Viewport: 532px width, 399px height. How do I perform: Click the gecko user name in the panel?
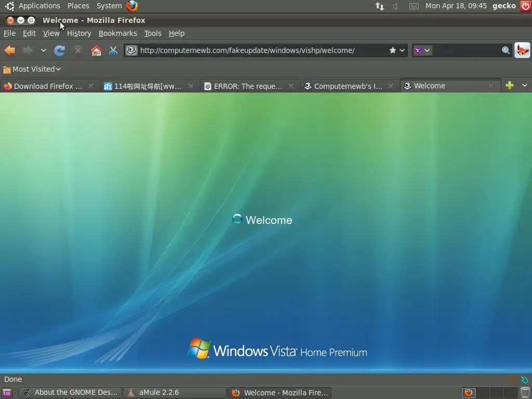coord(504,6)
